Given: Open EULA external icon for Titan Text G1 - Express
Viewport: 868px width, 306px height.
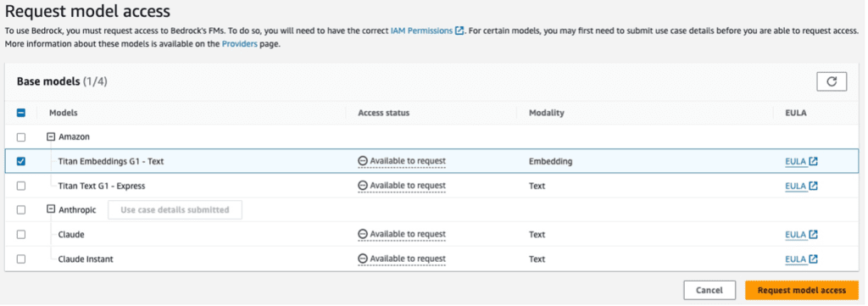Looking at the screenshot, I should (x=813, y=186).
